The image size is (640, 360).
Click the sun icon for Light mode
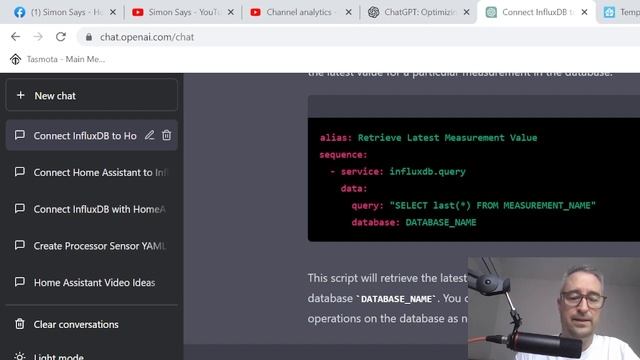(19, 356)
